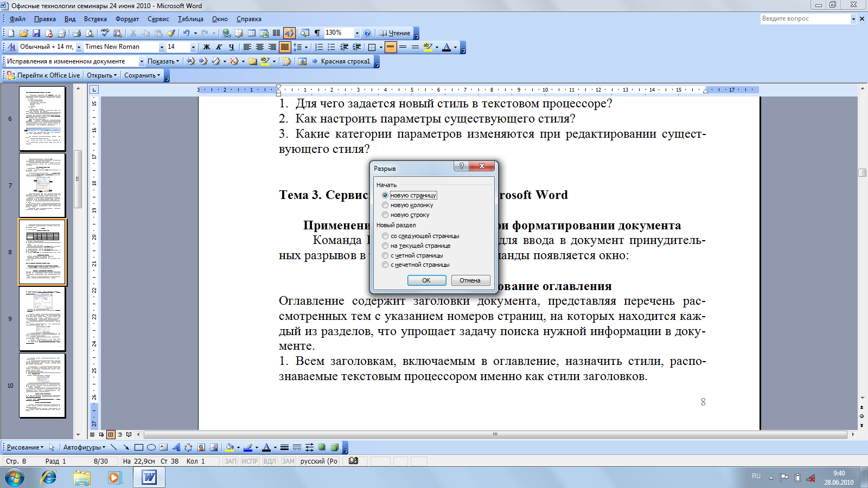The width and height of the screenshot is (868, 488).
Task: Choose 'с четной страницы' section break
Action: point(413,255)
